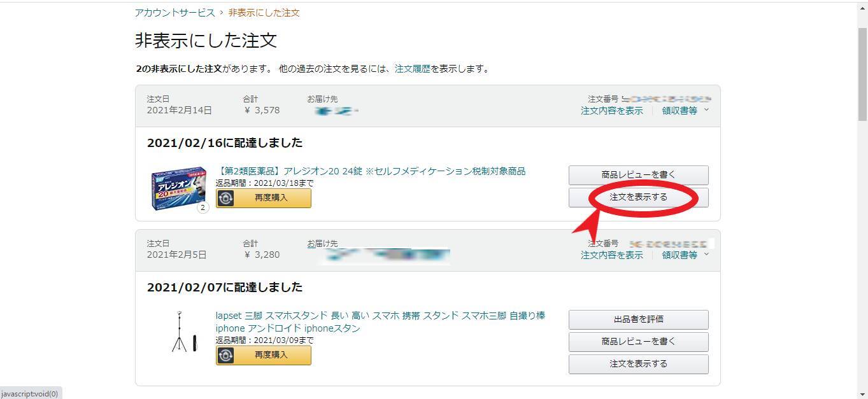
Task: Click reorder icon for Arezion item
Action: [225, 198]
